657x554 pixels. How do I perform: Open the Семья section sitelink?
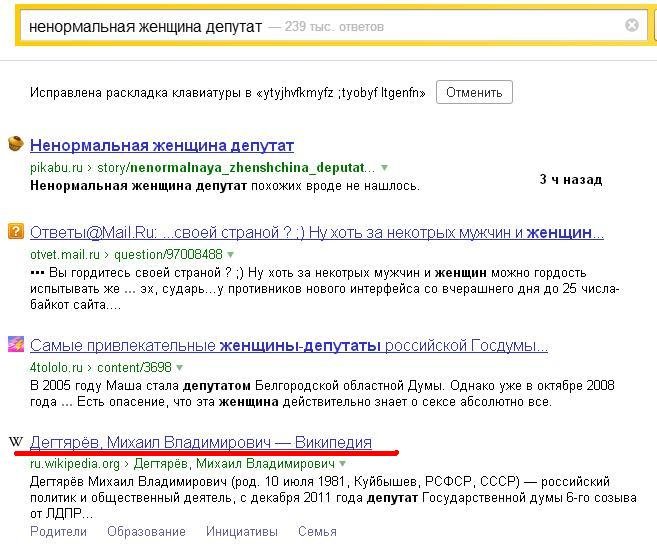coord(317,531)
